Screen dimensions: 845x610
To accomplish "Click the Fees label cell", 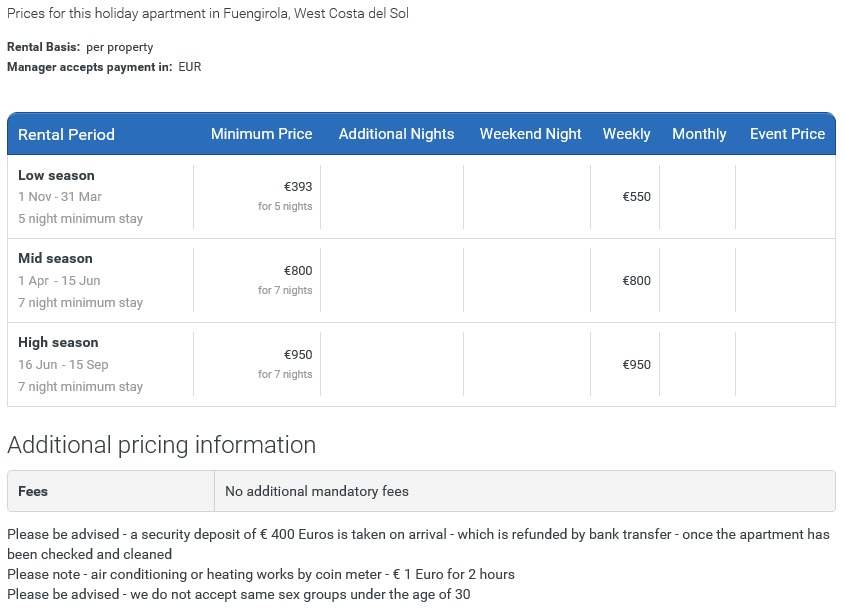I will pos(33,491).
